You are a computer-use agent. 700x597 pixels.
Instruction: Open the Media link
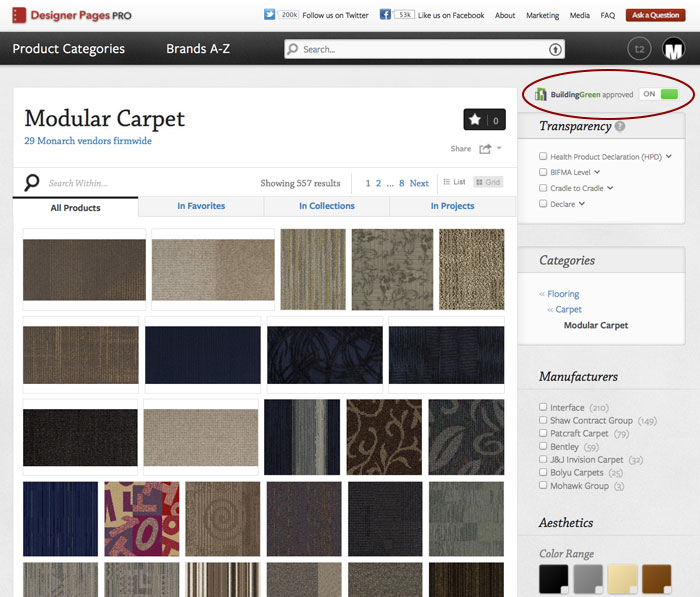[x=579, y=15]
